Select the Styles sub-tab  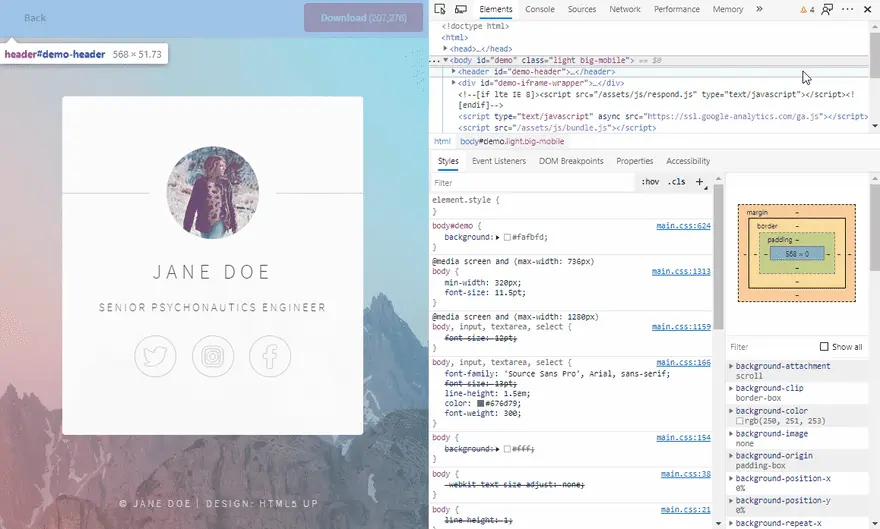point(448,161)
